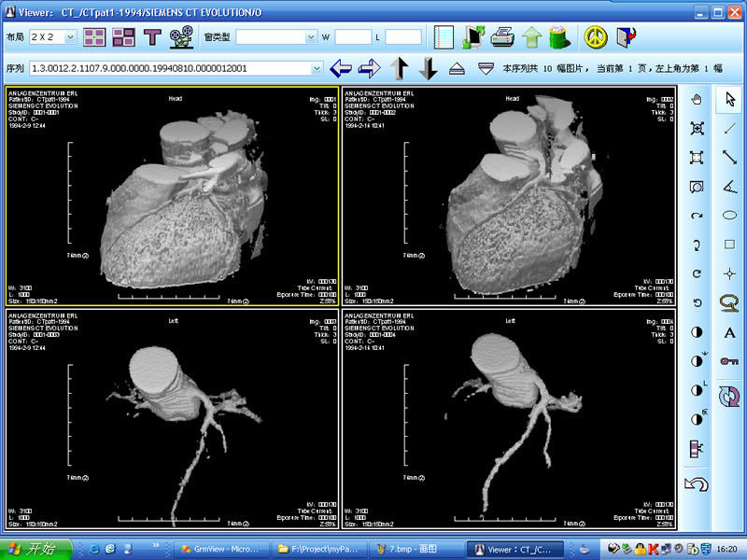The image size is (747, 560).
Task: Choose the angle measurement tool
Action: [729, 186]
